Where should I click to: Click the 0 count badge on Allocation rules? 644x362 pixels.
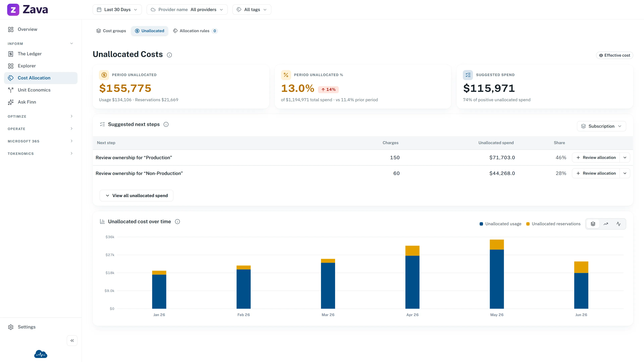(215, 31)
